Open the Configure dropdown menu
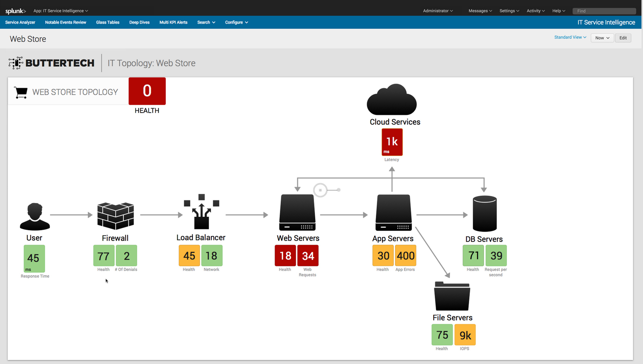 click(236, 22)
